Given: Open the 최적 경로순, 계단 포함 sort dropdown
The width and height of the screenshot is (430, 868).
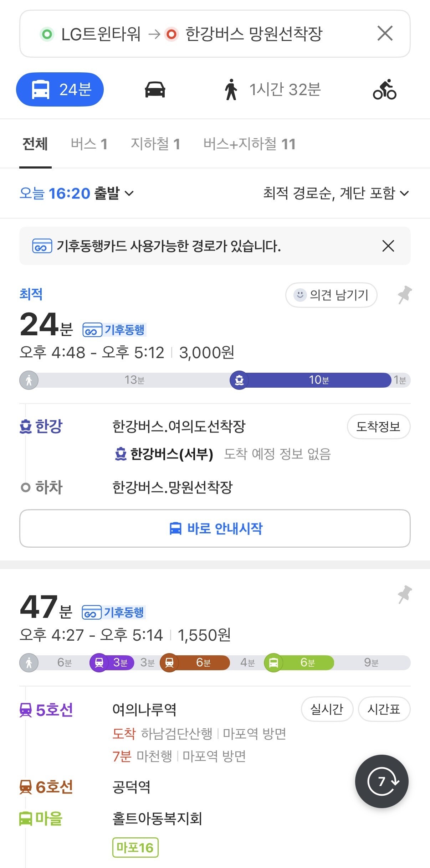Looking at the screenshot, I should coord(336,193).
